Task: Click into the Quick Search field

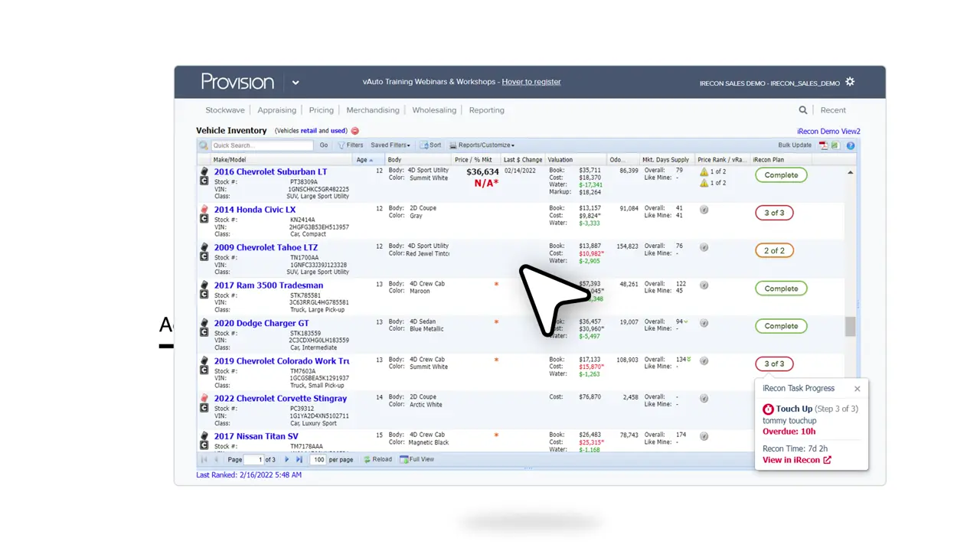Action: (x=262, y=145)
